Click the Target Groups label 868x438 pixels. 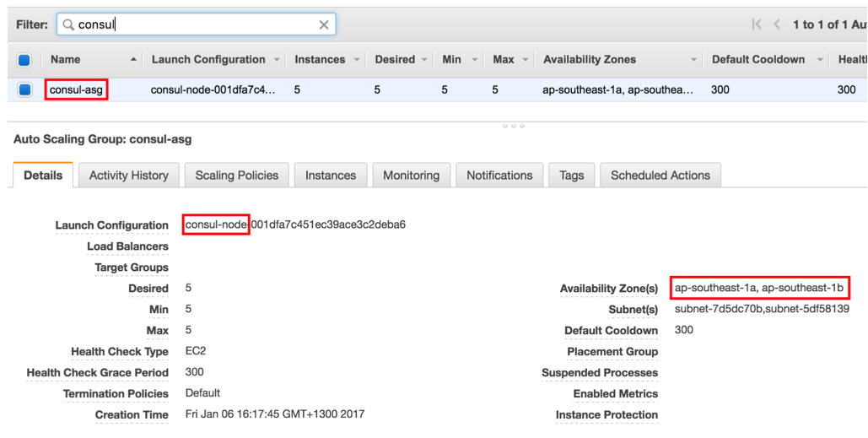132,268
